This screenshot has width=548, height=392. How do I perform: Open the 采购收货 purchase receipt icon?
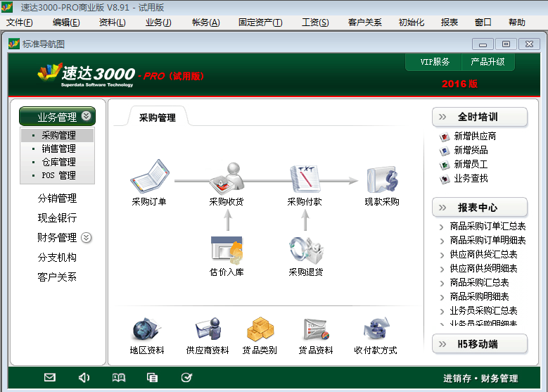pos(227,178)
